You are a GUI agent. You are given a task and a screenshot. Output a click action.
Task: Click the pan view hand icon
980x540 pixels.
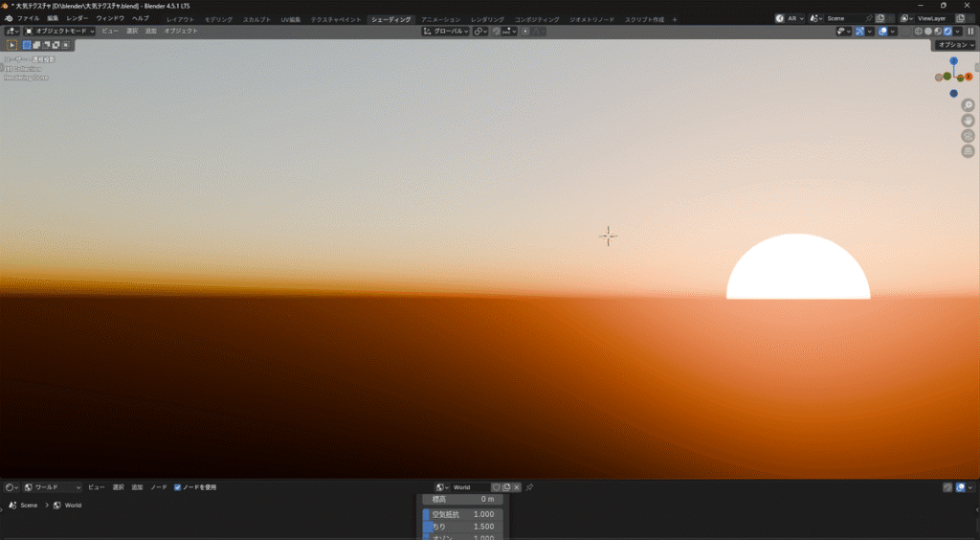tap(969, 120)
